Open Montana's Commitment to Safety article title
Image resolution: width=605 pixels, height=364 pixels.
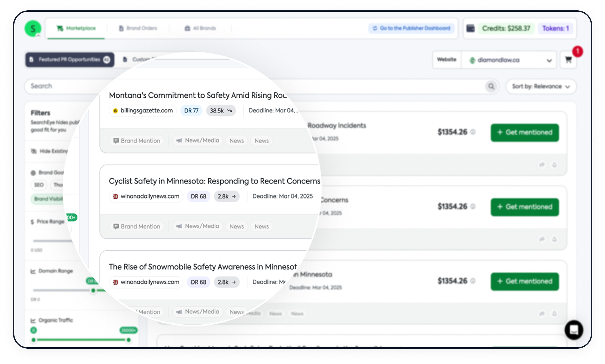click(x=198, y=95)
